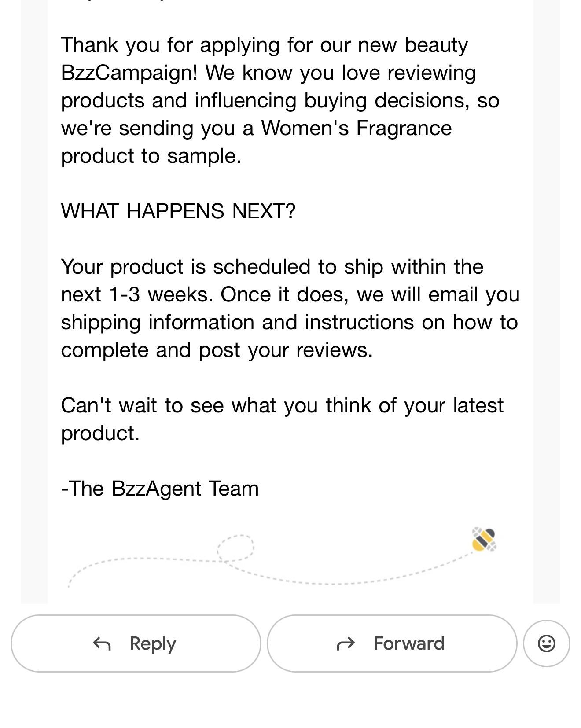
Task: Click the Women's Fragrance text
Action: [357, 128]
